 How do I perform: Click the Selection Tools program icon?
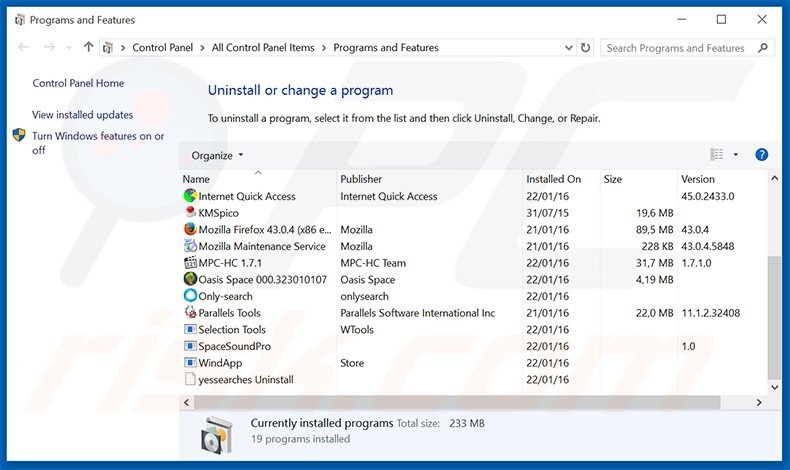[x=190, y=329]
